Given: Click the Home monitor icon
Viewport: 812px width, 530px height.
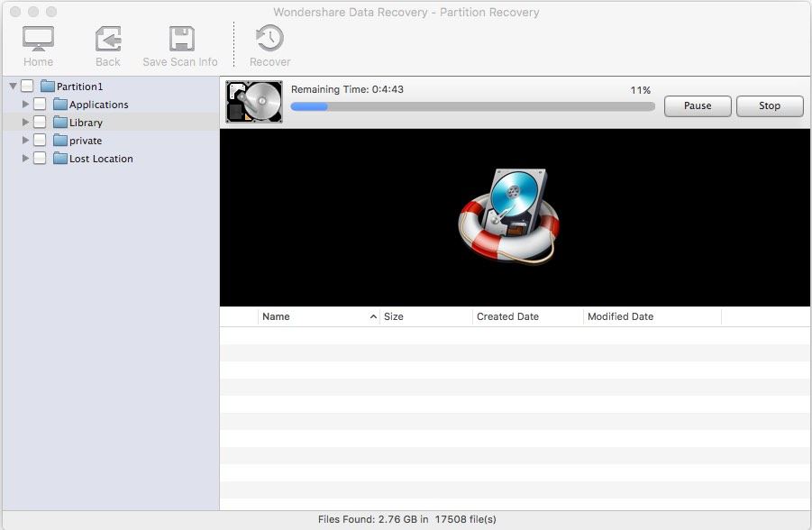Looking at the screenshot, I should (x=38, y=39).
